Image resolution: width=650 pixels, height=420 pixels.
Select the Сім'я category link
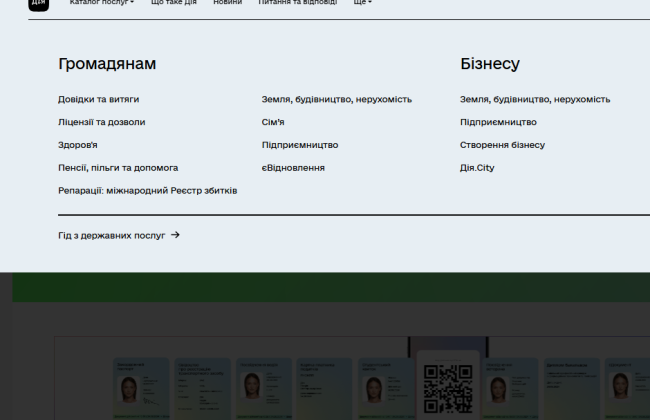pos(273,122)
